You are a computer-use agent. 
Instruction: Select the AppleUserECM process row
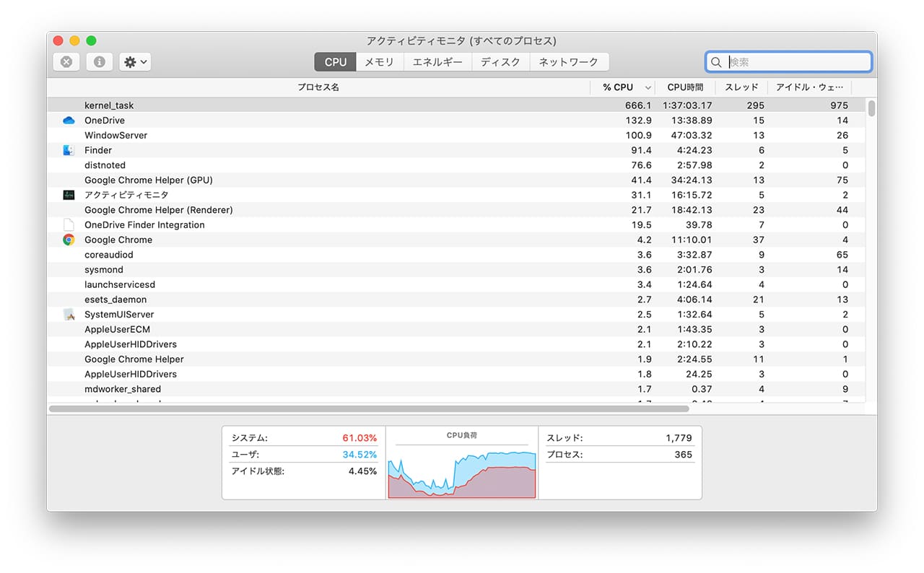456,330
